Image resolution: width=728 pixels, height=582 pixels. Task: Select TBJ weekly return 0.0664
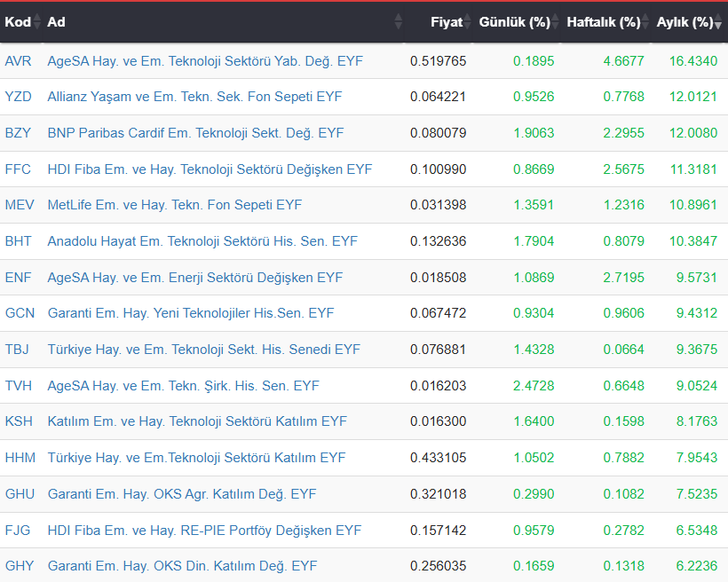[623, 349]
